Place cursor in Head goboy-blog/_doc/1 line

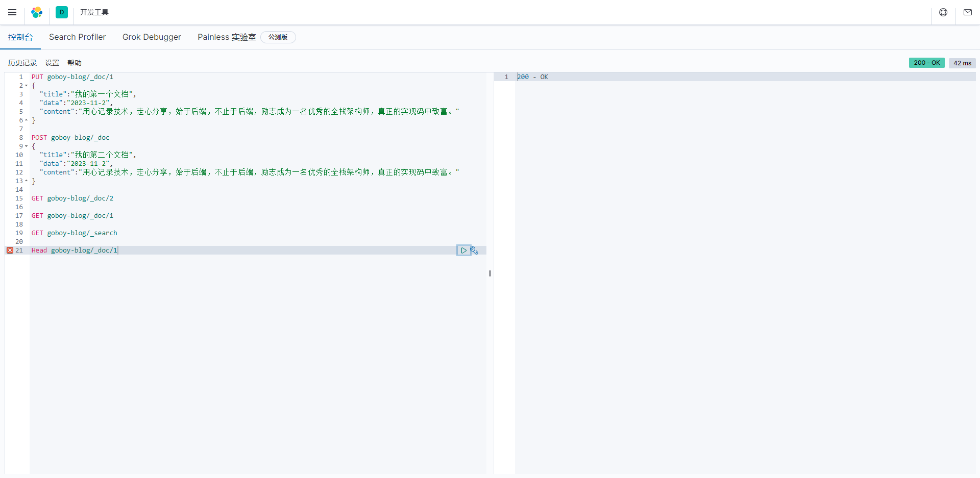tap(75, 250)
